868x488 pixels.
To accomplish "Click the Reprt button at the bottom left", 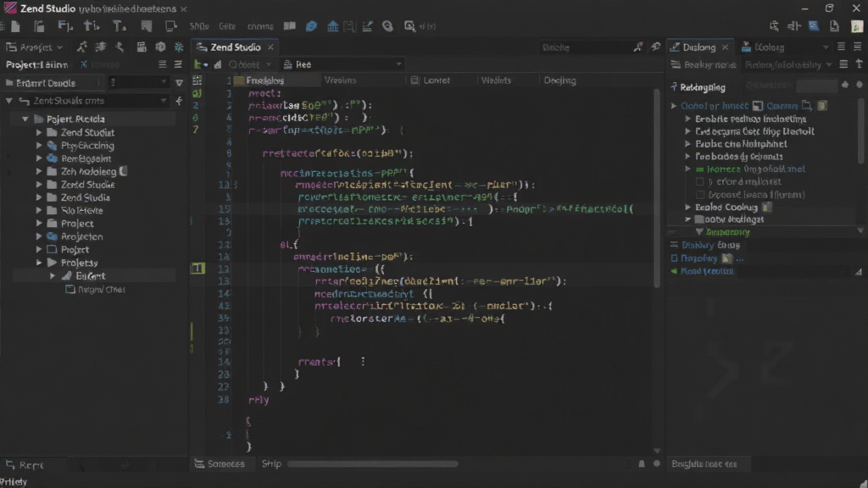I will (25, 465).
